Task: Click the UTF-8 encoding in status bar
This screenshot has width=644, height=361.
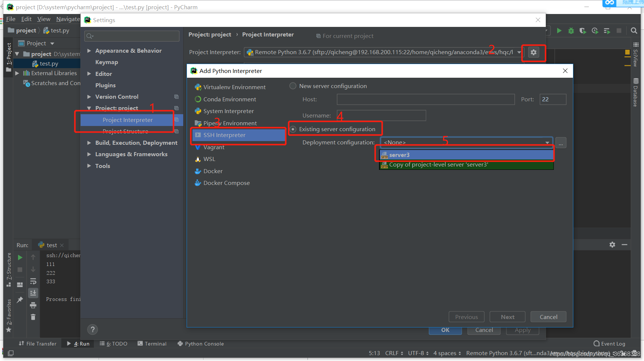Action: tap(418, 353)
